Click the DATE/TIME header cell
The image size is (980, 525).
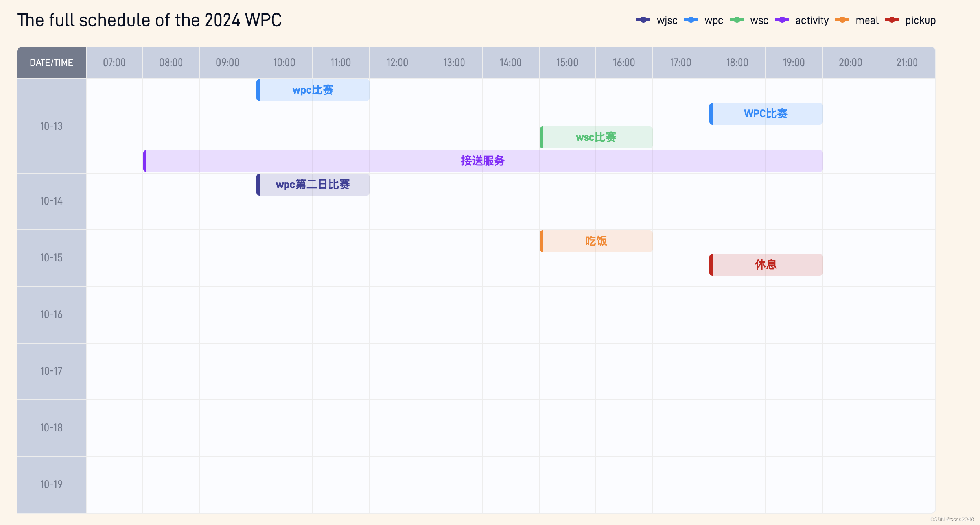point(52,63)
